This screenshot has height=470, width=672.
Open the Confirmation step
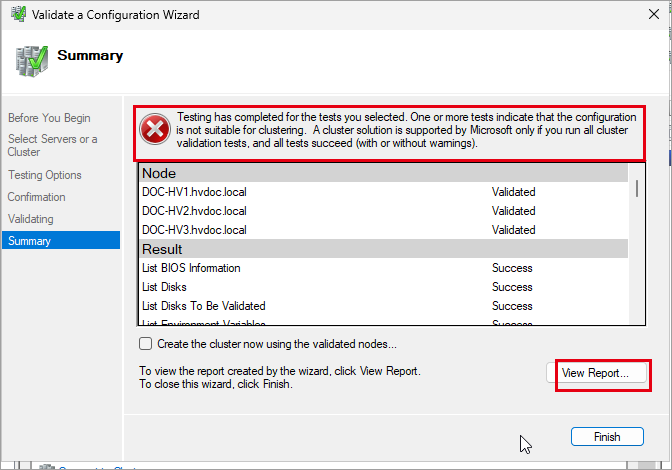pyautogui.click(x=36, y=197)
